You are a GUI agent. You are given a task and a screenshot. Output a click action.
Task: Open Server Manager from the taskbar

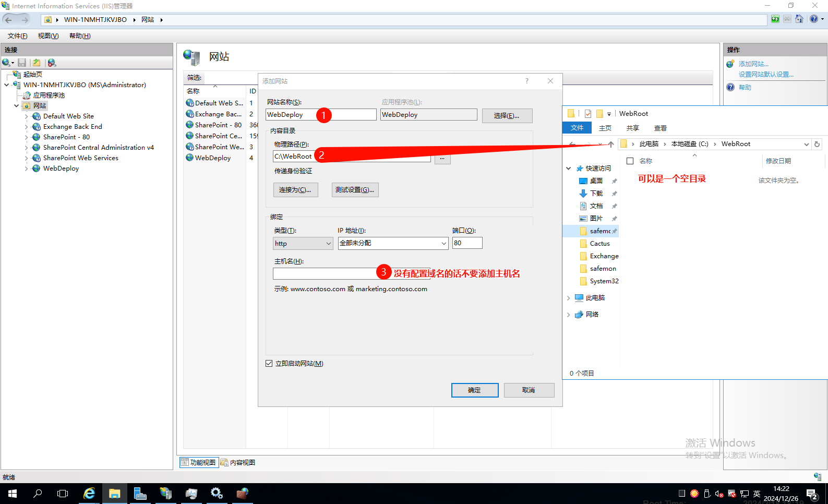click(x=140, y=493)
